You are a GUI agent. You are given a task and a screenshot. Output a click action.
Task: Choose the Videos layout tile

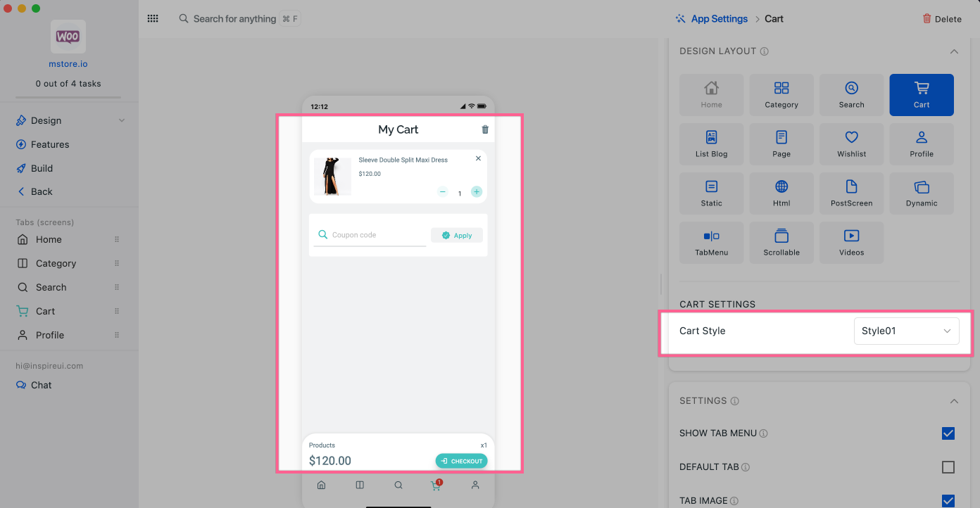pos(851,243)
